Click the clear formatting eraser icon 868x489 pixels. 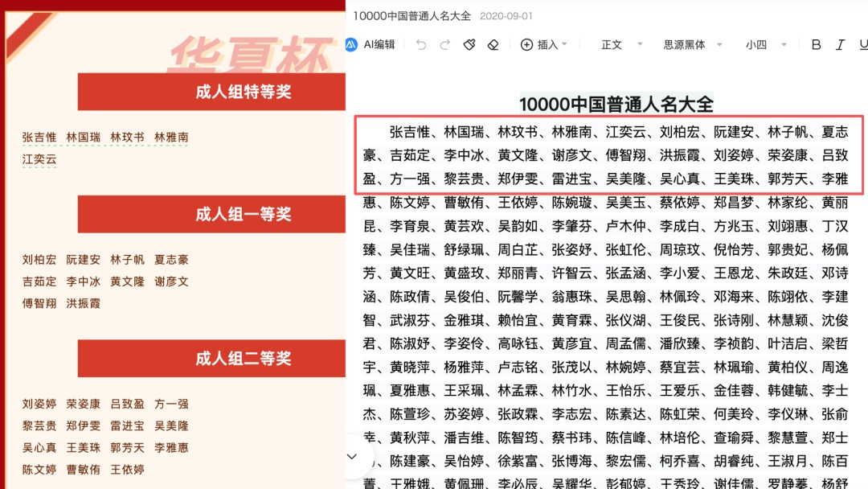493,45
